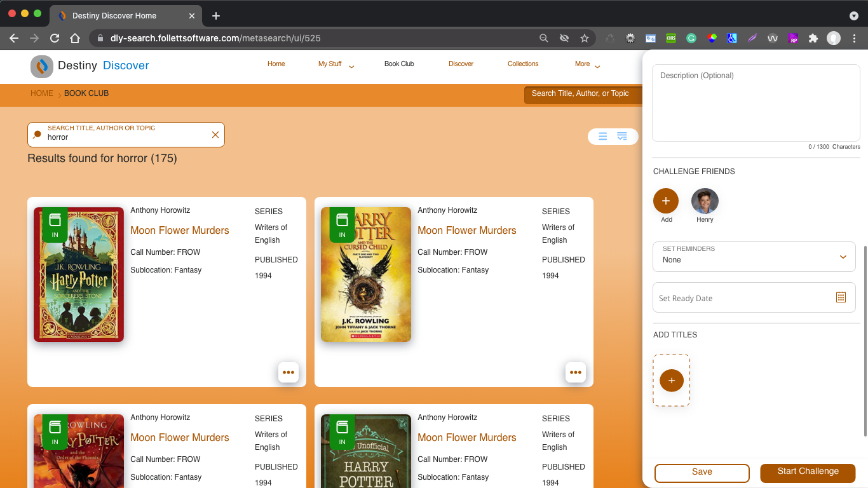The height and width of the screenshot is (488, 868).
Task: Click the IN badge on the Cursed Child cover
Action: pos(342,224)
